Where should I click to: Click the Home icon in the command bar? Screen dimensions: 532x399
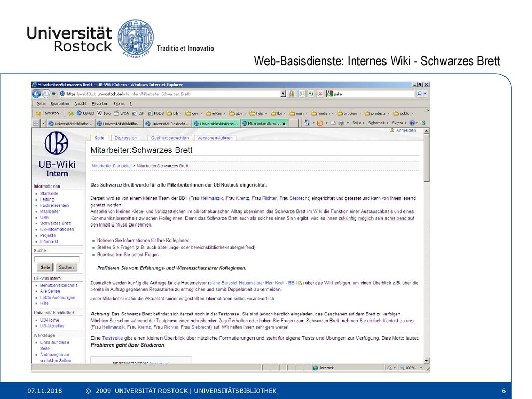pos(307,123)
